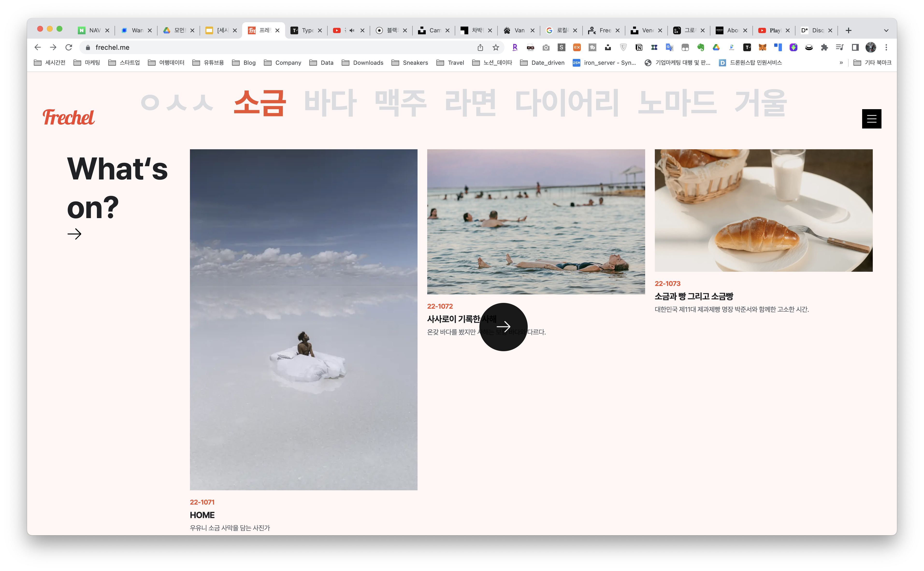Click the black circular arrow button
This screenshot has height=571, width=924.
503,327
